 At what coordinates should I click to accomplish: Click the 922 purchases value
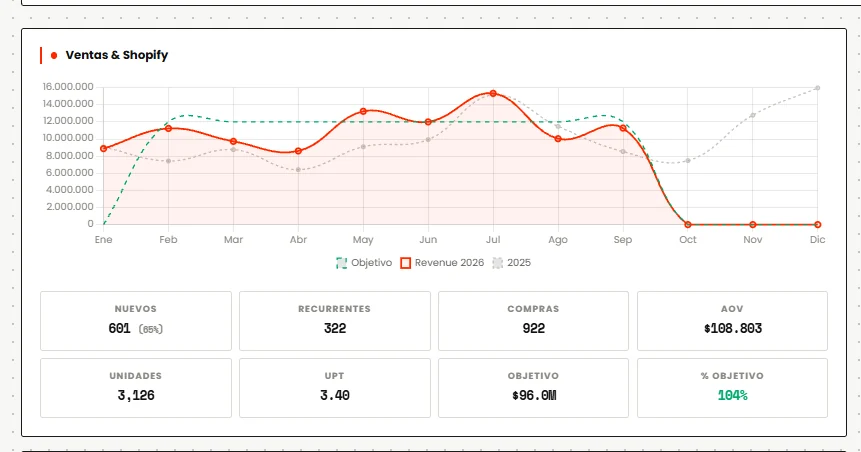pyautogui.click(x=533, y=328)
